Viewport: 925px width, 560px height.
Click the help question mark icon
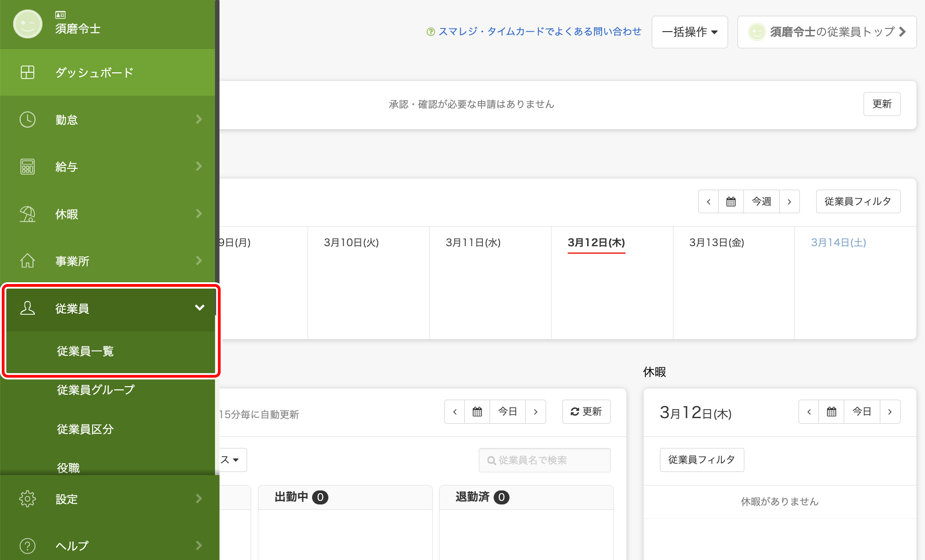pos(28,546)
